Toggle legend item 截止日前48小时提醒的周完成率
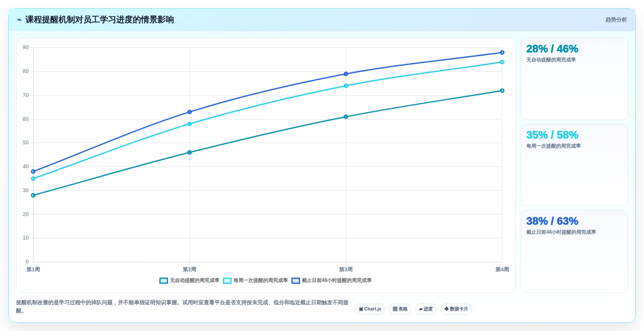The width and height of the screenshot is (644, 331). [x=331, y=280]
